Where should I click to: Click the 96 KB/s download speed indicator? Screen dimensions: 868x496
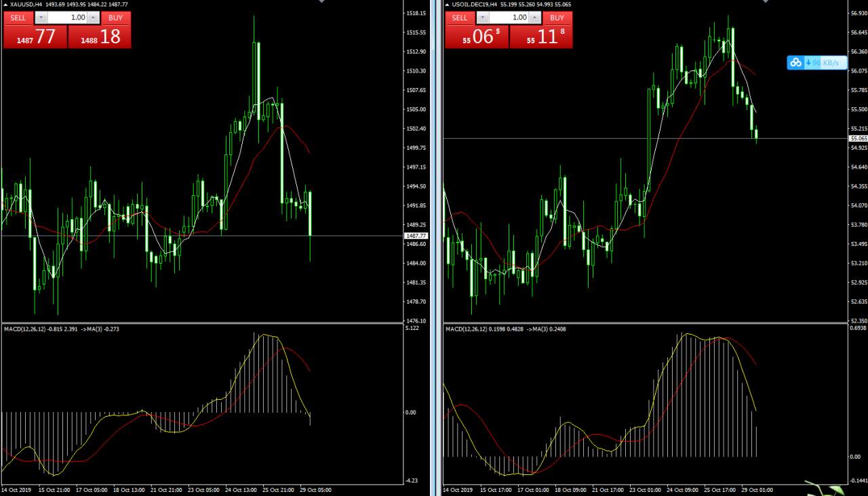coord(826,62)
